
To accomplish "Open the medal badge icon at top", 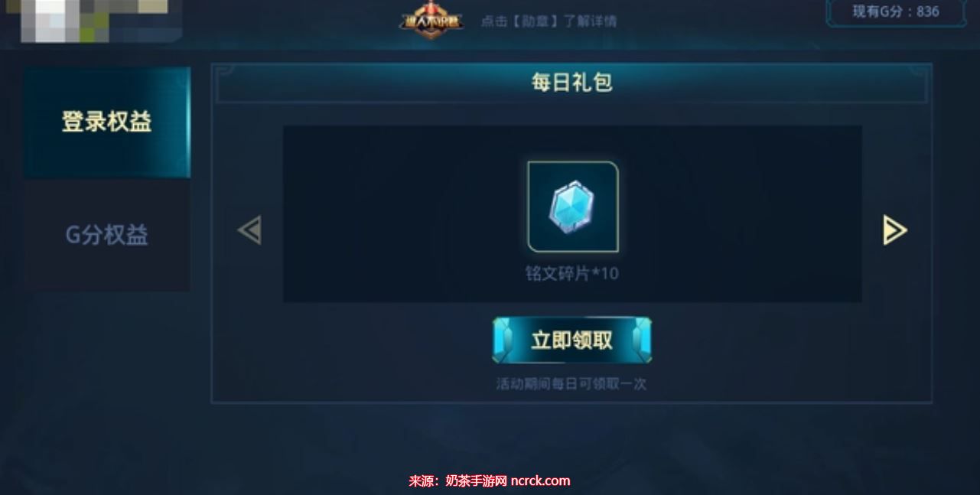I will click(431, 18).
